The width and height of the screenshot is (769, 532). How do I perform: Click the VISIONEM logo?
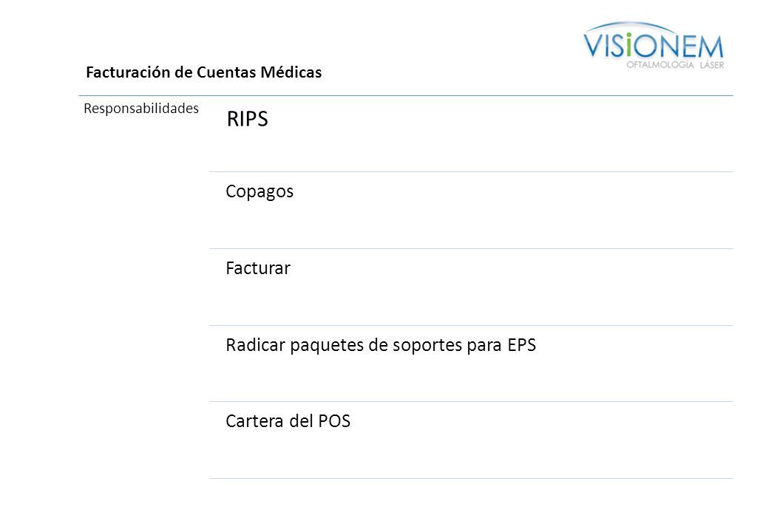[653, 45]
